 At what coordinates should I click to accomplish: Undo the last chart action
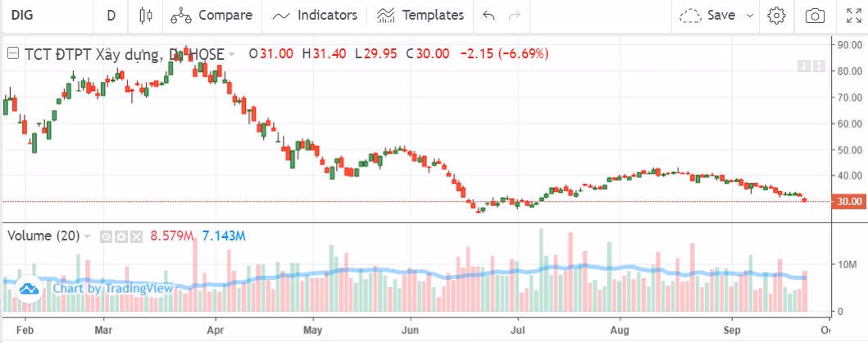pyautogui.click(x=489, y=15)
